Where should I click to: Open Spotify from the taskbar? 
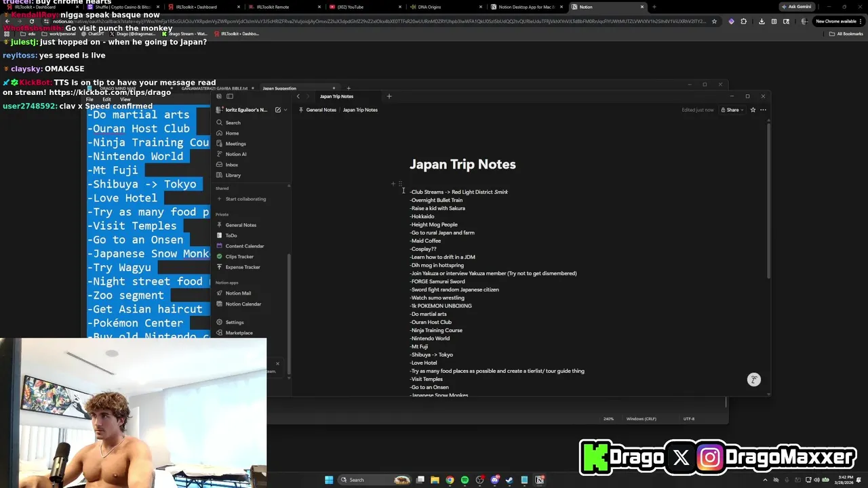pos(465,480)
